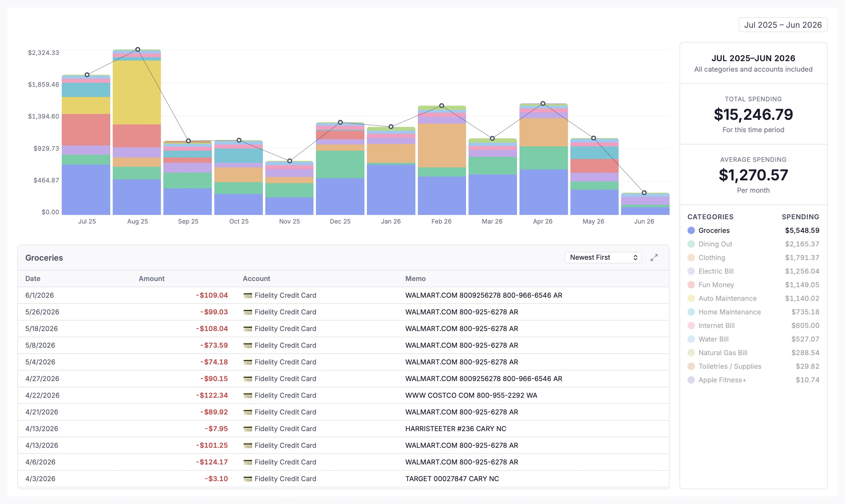Click the Mar 26 line chart marker
Viewport: 845px width, 504px height.
pos(492,139)
